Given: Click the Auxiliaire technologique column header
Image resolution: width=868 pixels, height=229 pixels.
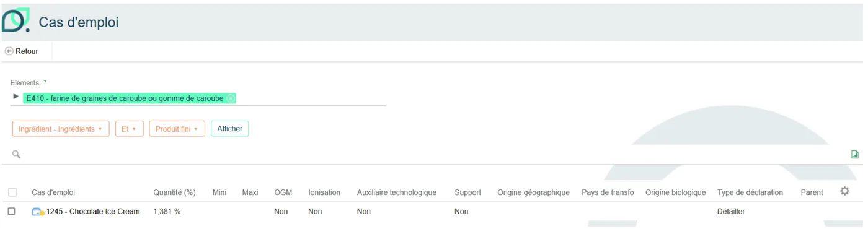Looking at the screenshot, I should 397,192.
